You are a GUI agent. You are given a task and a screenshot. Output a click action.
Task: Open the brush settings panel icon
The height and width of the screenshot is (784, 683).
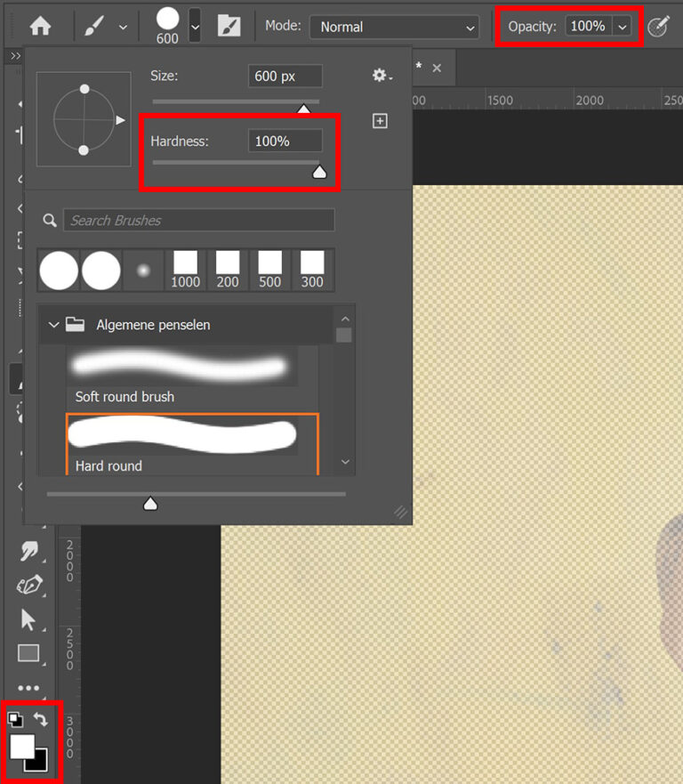[229, 27]
